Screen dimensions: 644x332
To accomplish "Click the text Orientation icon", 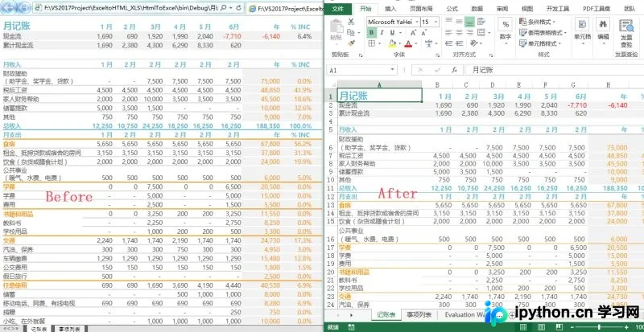I will (x=474, y=43).
